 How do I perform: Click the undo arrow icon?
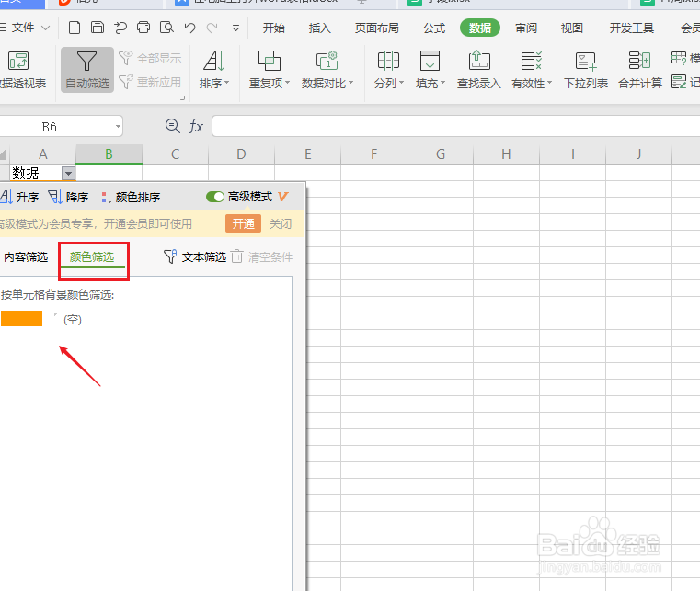point(189,28)
